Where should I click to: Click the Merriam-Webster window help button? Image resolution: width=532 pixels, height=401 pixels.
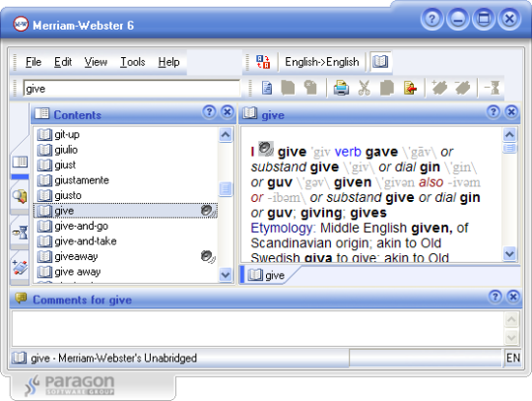(432, 19)
